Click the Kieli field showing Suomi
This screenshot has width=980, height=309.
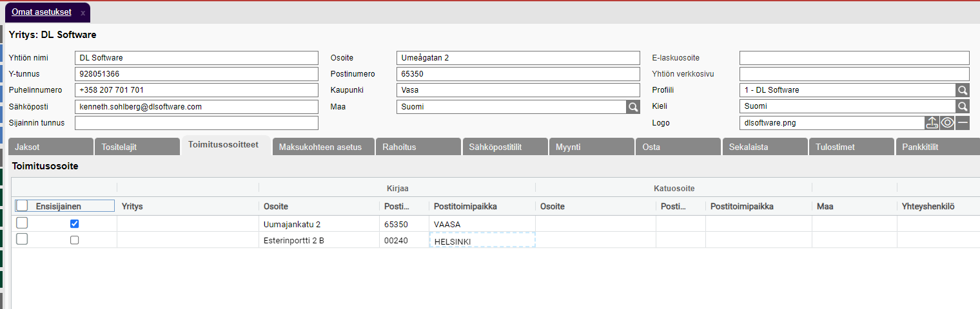click(847, 107)
